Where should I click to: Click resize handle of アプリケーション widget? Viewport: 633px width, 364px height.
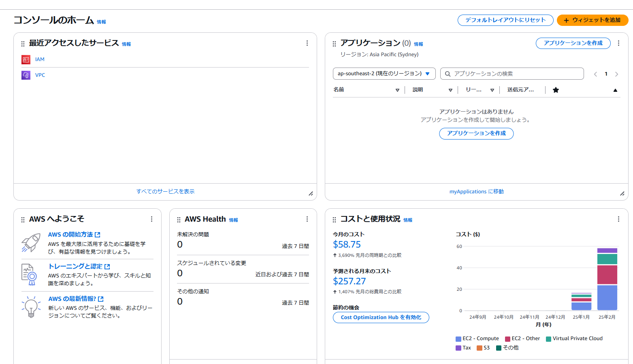622,194
